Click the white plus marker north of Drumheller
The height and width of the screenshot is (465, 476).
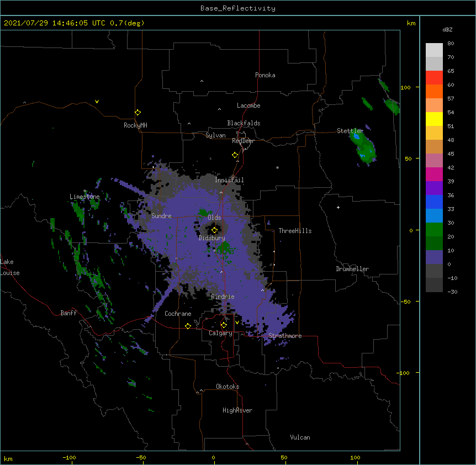pyautogui.click(x=338, y=207)
